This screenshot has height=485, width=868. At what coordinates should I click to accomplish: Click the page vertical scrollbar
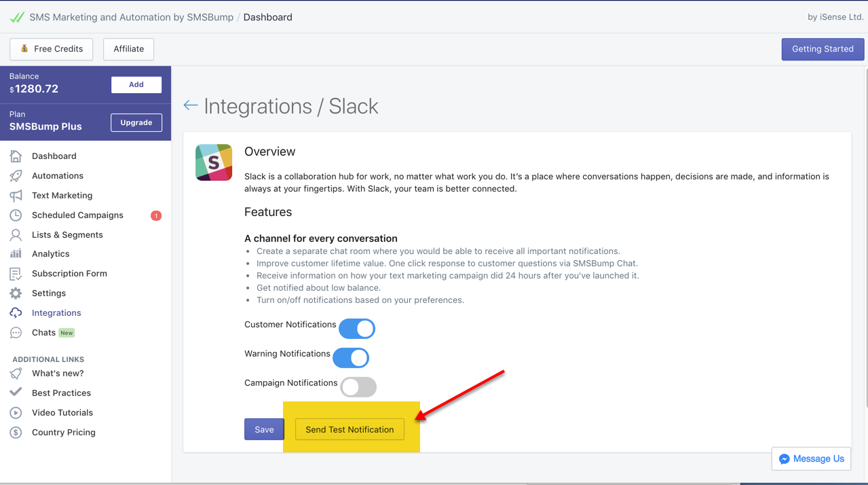pyautogui.click(x=865, y=238)
